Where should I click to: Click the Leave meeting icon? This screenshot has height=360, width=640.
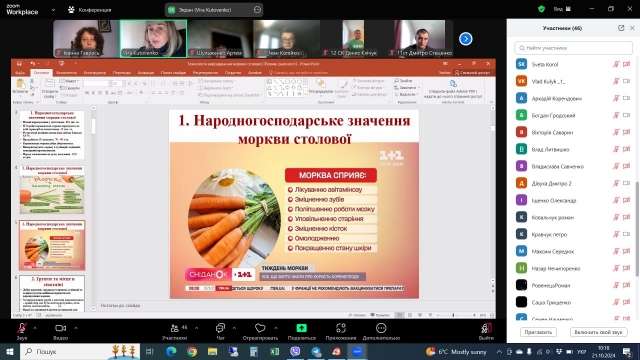pos(486,328)
